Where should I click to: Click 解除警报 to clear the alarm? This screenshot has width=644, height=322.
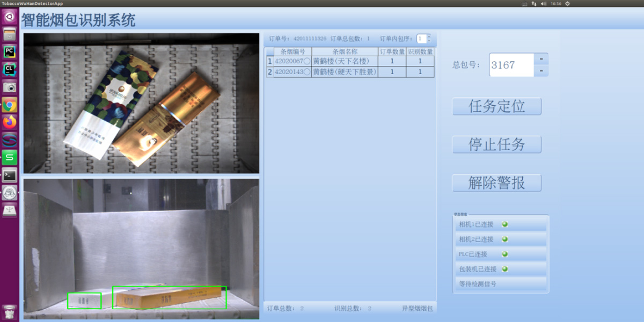(x=496, y=183)
